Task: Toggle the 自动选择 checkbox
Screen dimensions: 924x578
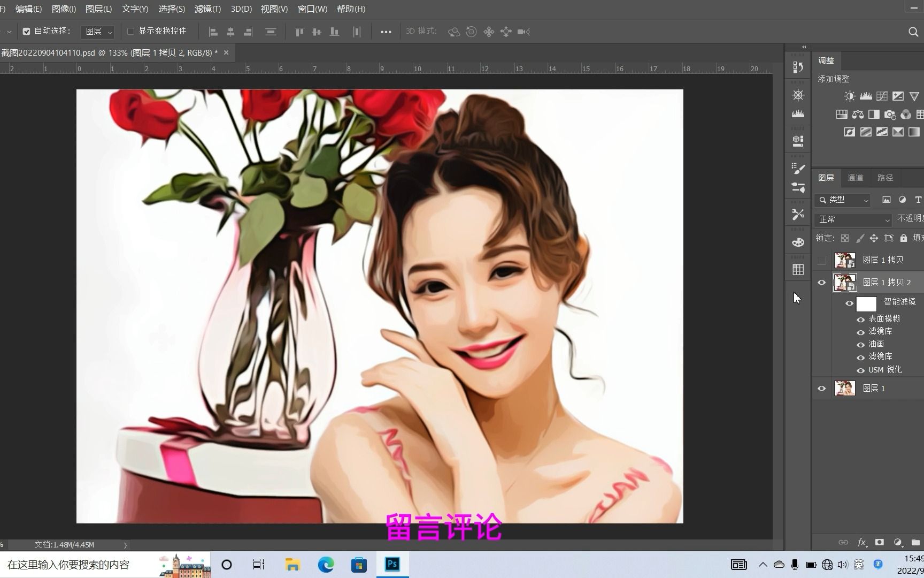Action: (x=26, y=32)
